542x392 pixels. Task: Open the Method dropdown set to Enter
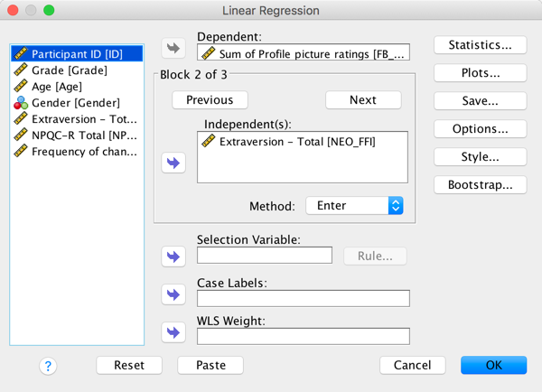[x=354, y=206]
